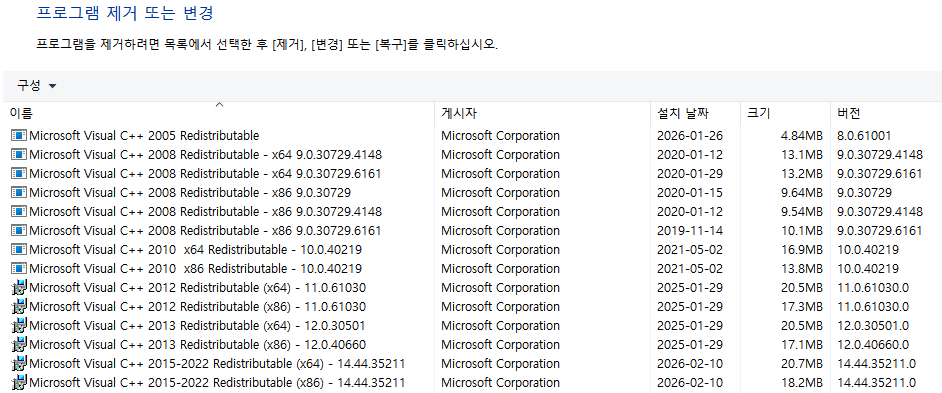
Task: Click installer icon of Visual C++ 2012 (x86)
Action: [x=19, y=306]
